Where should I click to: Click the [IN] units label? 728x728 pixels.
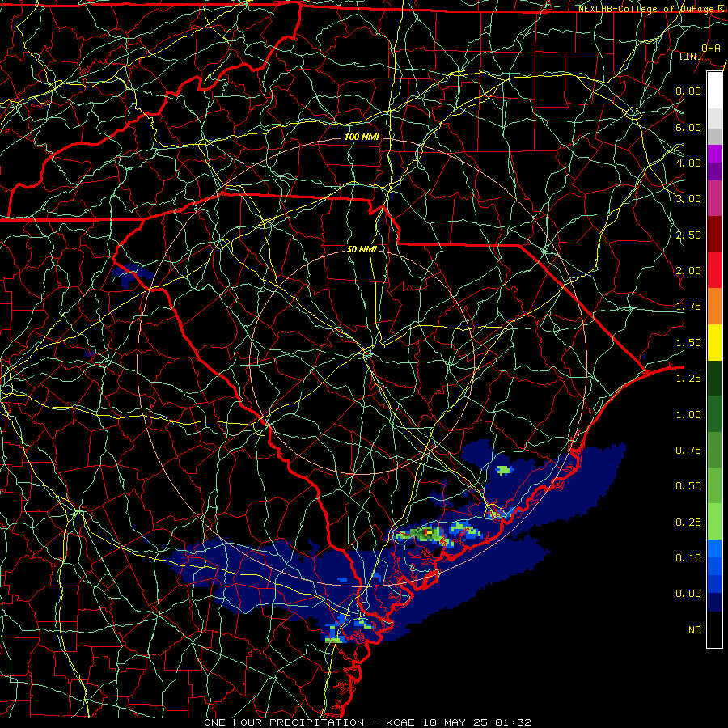[691, 56]
